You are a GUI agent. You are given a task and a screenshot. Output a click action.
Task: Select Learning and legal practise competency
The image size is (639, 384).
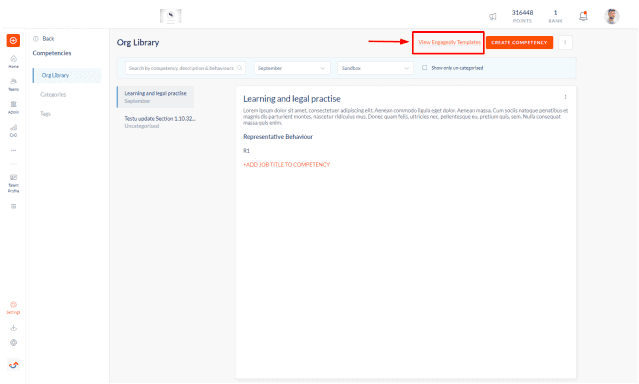155,97
